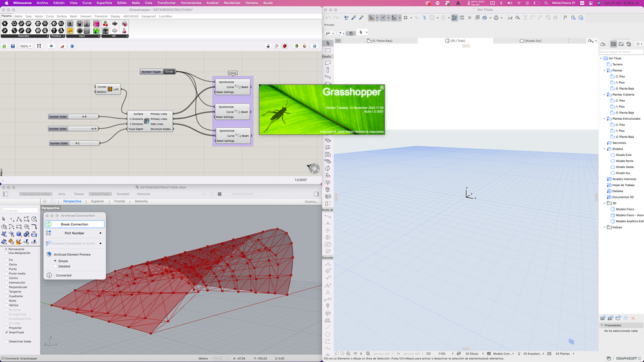Click the Connected info icon
This screenshot has height=362, width=644.
[x=48, y=276]
